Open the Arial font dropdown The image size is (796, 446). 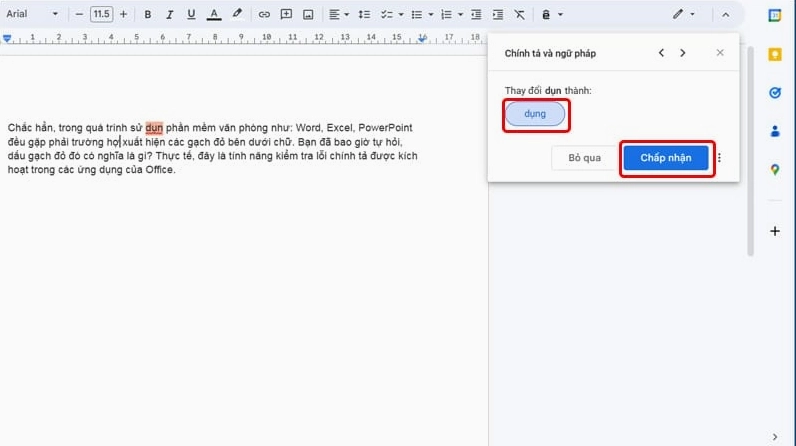pyautogui.click(x=31, y=14)
